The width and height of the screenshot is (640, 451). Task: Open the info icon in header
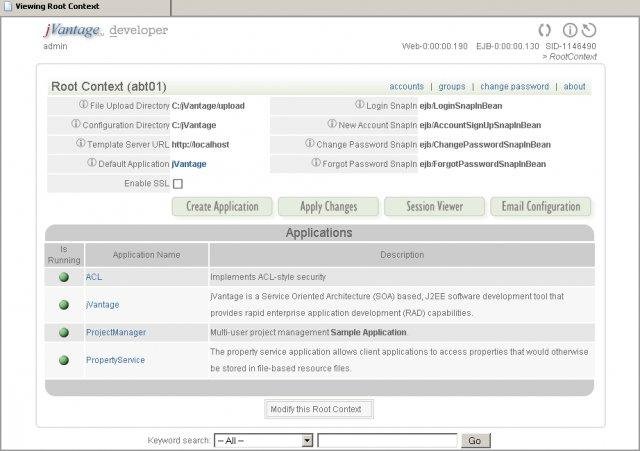pos(570,30)
